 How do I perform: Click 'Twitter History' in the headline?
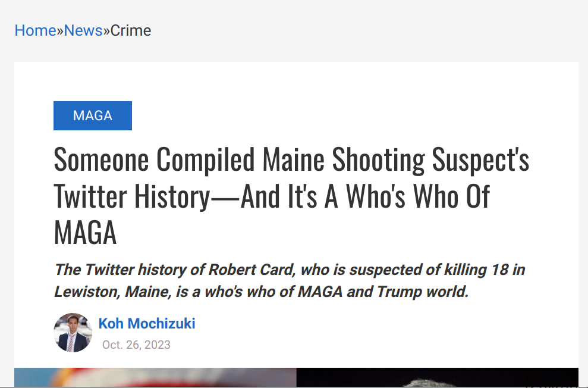point(131,196)
